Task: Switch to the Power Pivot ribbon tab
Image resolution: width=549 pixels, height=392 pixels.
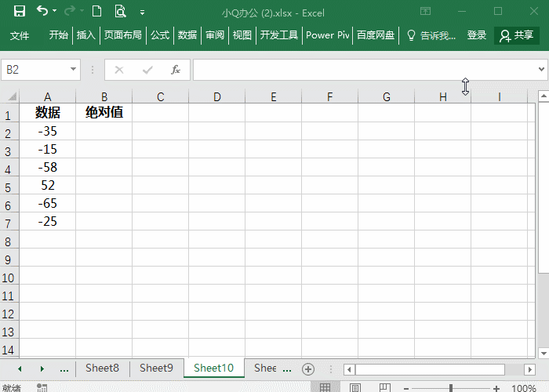Action: click(327, 35)
